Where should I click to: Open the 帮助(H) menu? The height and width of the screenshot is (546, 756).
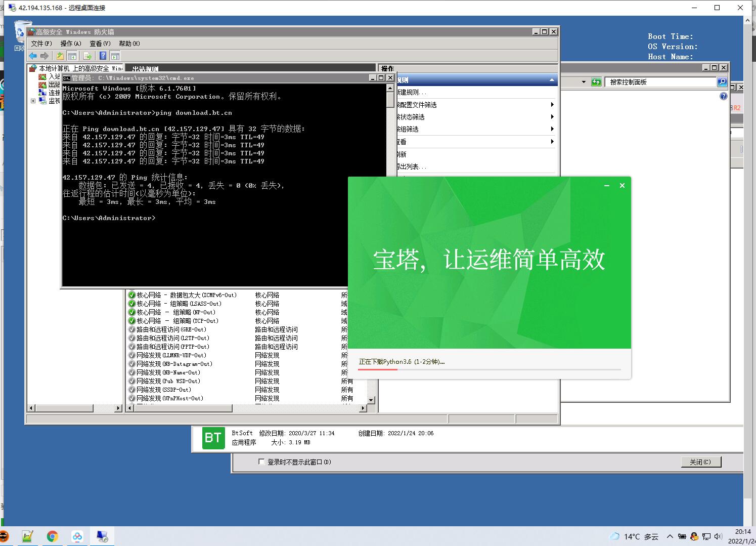(x=129, y=44)
